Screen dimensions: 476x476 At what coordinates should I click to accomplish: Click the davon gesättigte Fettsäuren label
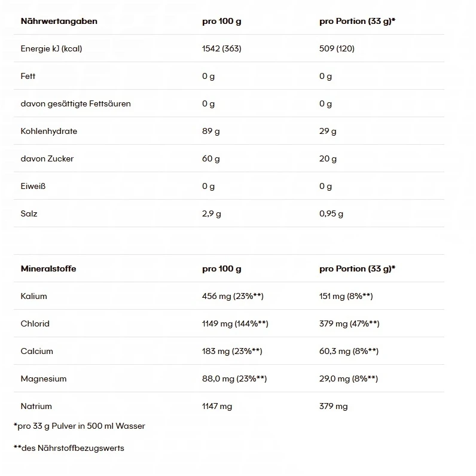coord(75,104)
